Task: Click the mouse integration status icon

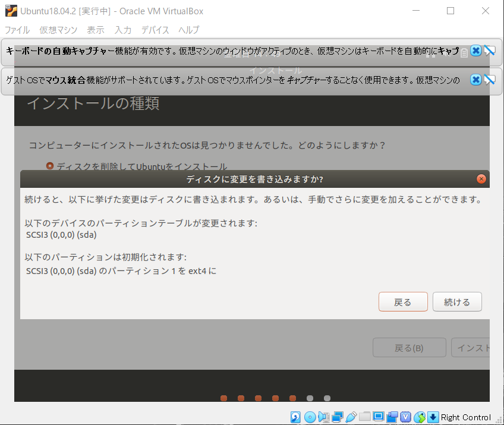Action: point(420,417)
